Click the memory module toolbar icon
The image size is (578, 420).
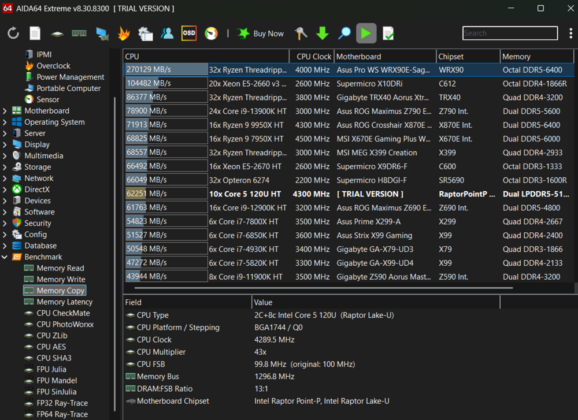(x=79, y=34)
